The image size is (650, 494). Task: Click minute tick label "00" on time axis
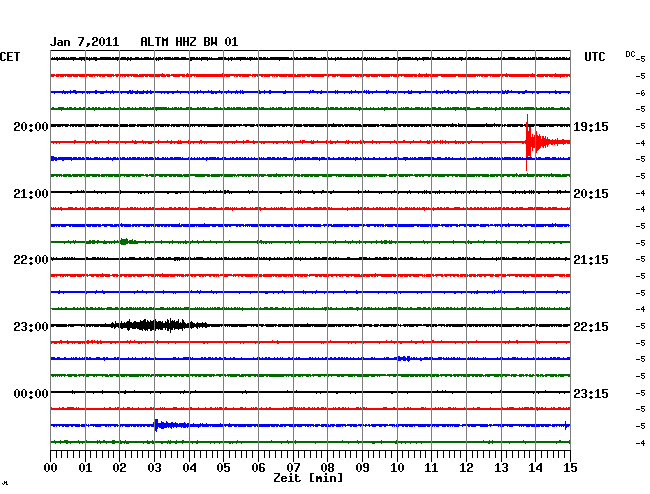[x=51, y=468]
